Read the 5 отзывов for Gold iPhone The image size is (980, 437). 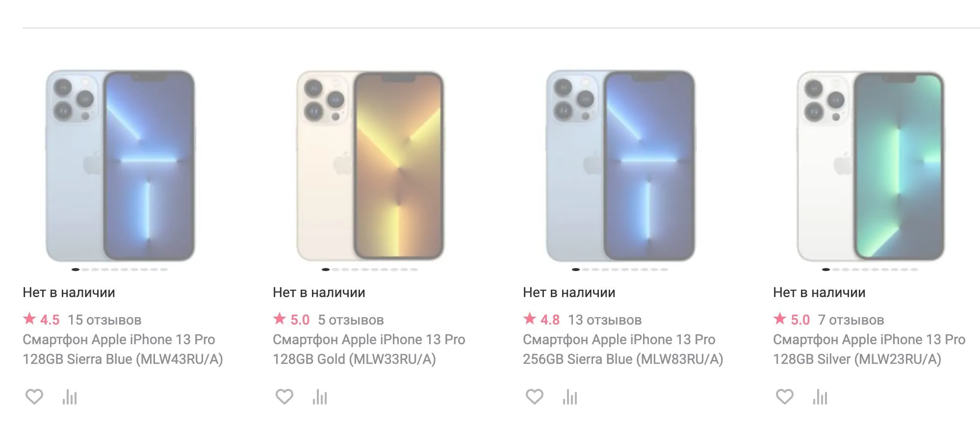(351, 320)
